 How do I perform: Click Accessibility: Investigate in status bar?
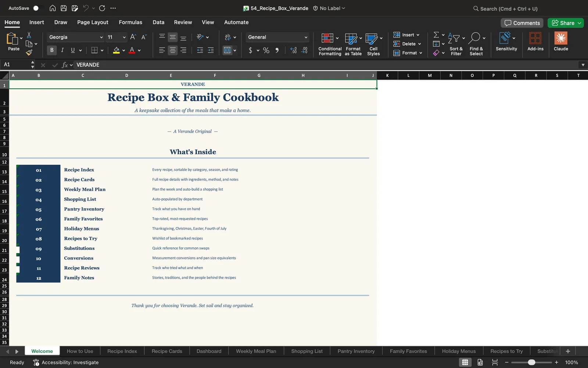(x=66, y=362)
